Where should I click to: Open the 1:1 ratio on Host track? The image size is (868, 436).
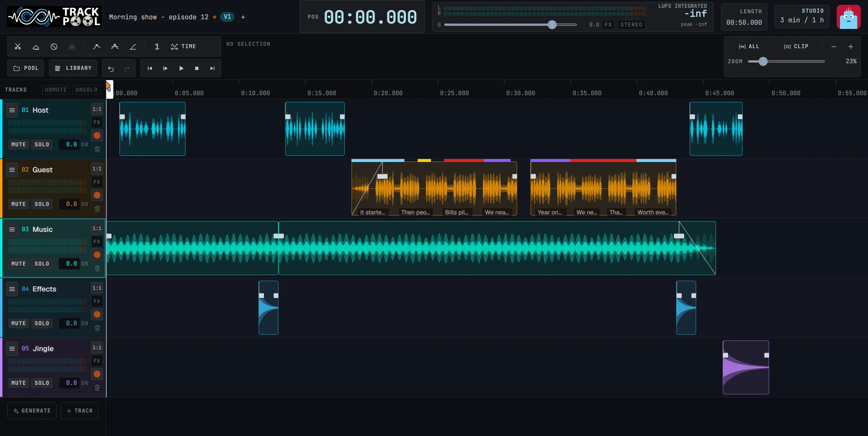pyautogui.click(x=97, y=109)
